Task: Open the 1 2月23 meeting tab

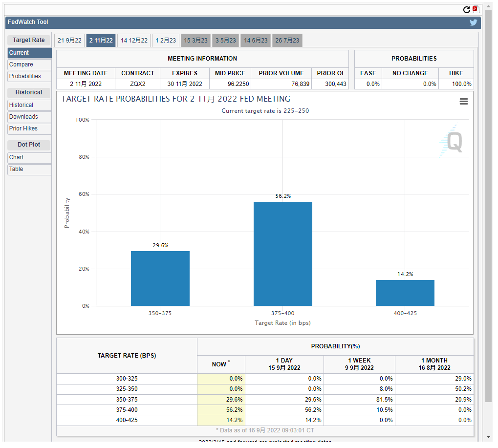Action: pyautogui.click(x=166, y=41)
